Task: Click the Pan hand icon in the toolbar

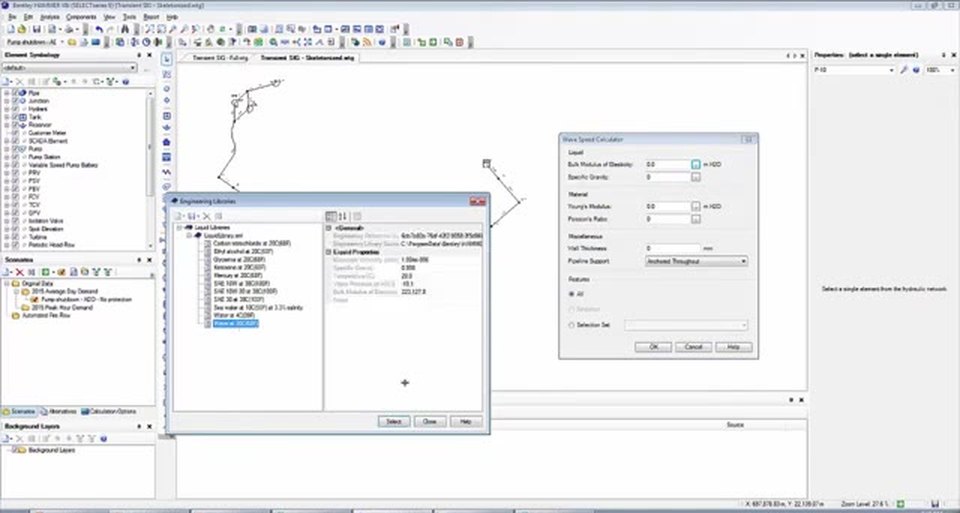Action: pos(210,29)
